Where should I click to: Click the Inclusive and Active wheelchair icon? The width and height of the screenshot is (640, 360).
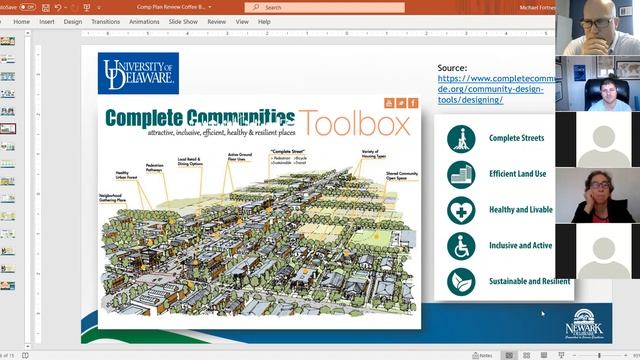[461, 246]
